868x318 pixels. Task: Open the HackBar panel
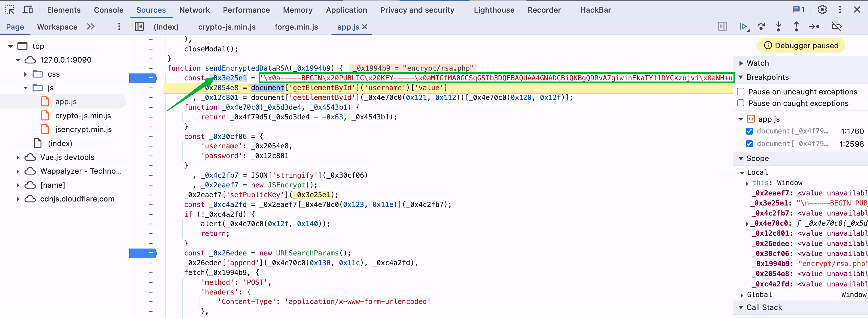(596, 10)
